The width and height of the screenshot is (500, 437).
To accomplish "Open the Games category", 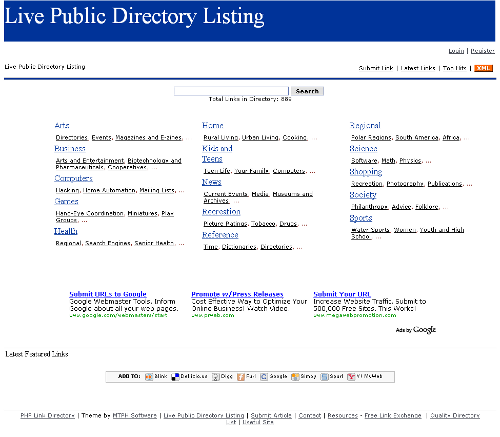I will click(x=66, y=201).
